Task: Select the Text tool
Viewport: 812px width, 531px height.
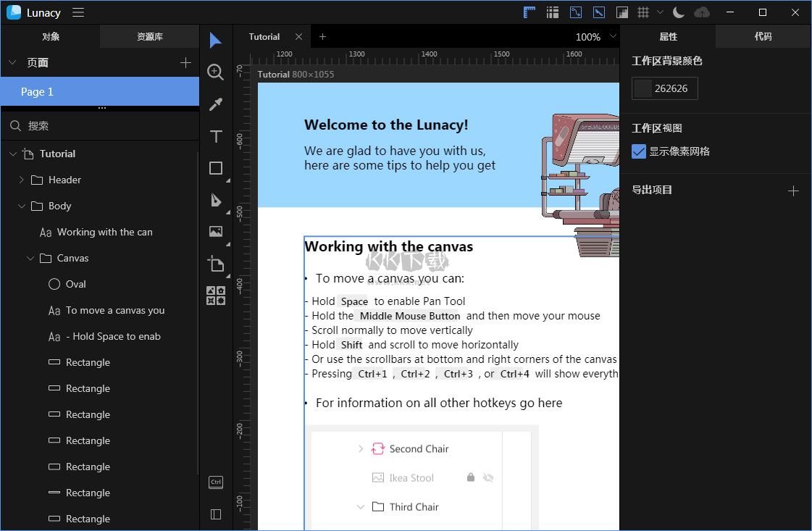Action: [x=215, y=136]
